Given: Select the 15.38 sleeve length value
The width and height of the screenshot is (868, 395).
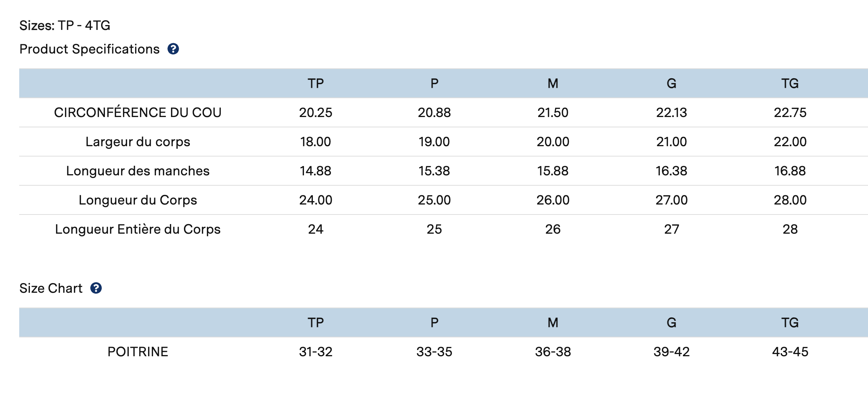Looking at the screenshot, I should [434, 171].
